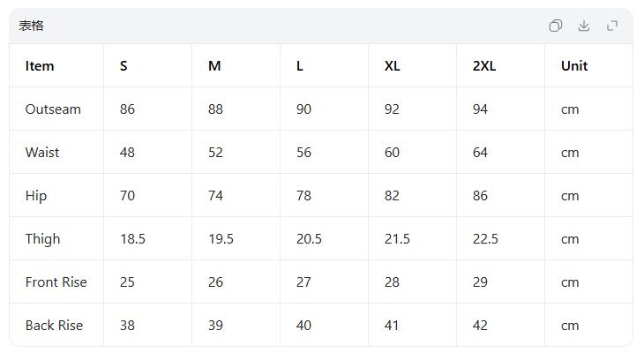
Task: Select the Front Rise value 29 cell
Action: pyautogui.click(x=481, y=282)
